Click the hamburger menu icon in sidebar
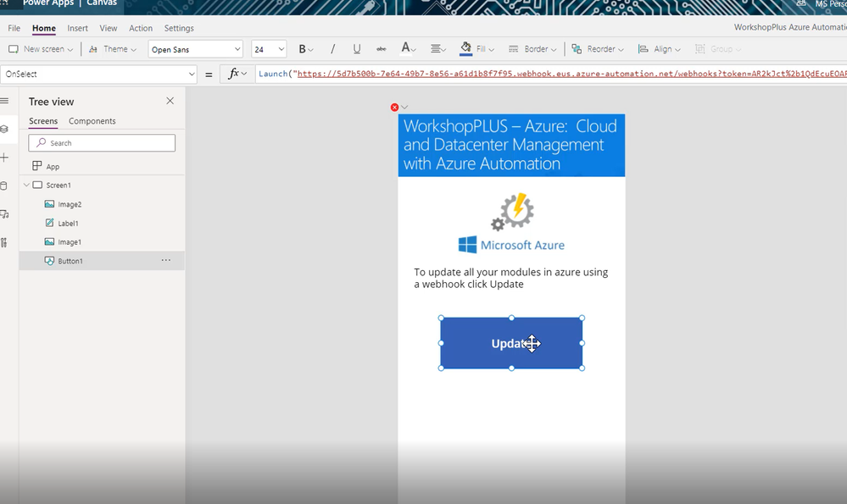This screenshot has width=847, height=504. click(4, 101)
